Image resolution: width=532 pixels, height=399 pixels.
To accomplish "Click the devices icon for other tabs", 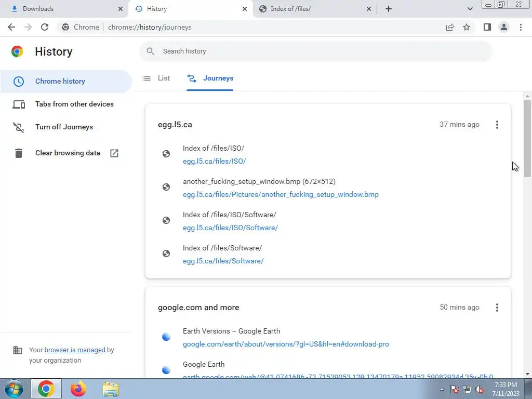I will pyautogui.click(x=19, y=104).
